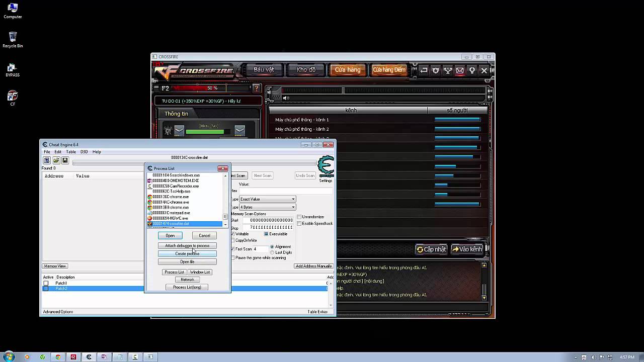Image resolution: width=644 pixels, height=362 pixels.
Task: Select 00001474-crossfire.dat in process list
Action: [185, 224]
